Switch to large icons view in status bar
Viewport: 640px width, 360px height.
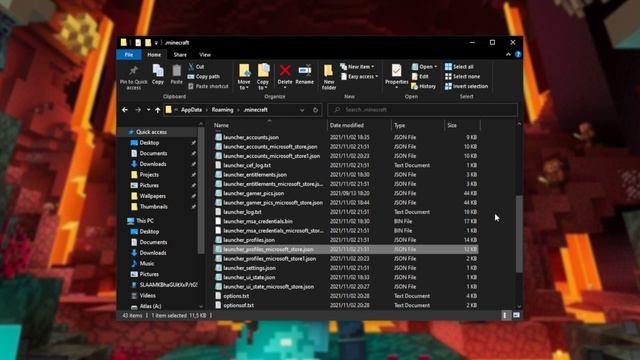[x=516, y=315]
